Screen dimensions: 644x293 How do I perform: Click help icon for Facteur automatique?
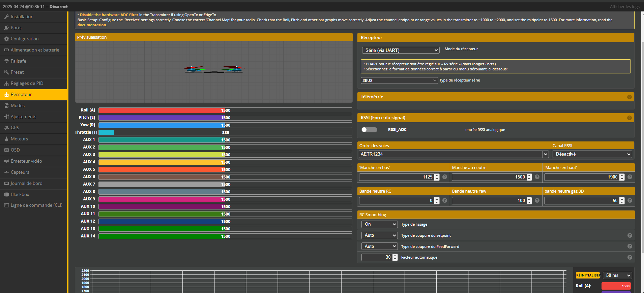[630, 257]
